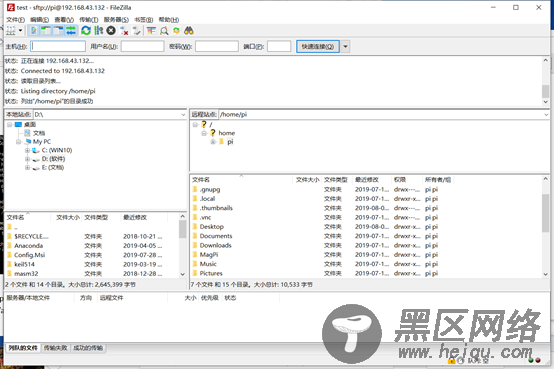Viewport: 554px width, 369px height.
Task: Click the local file list scrollbar thumb
Action: [182, 229]
